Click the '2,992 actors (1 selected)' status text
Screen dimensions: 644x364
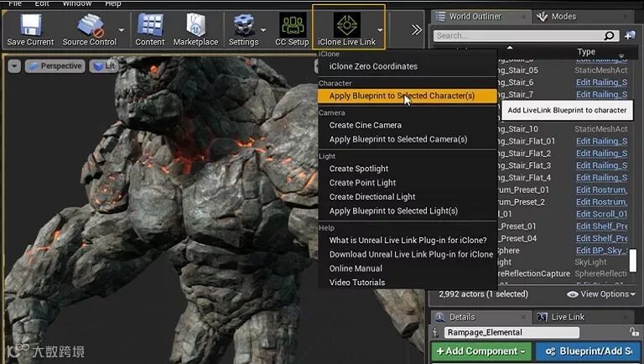pos(483,294)
